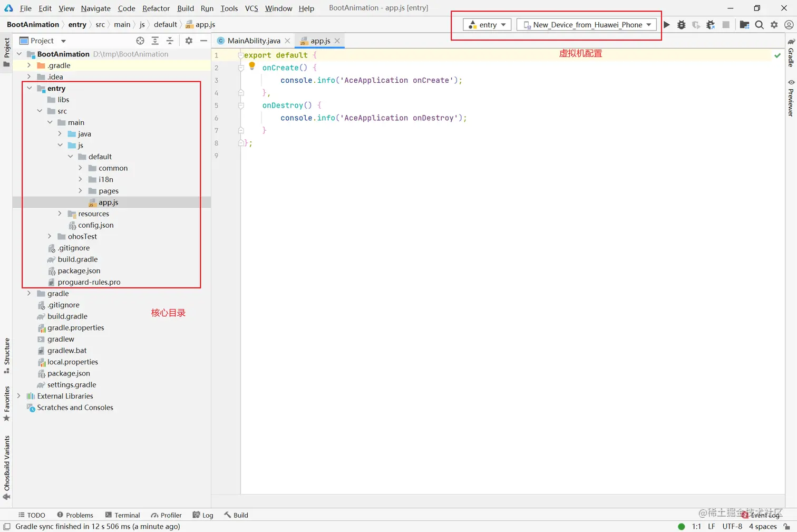Fold the onCreate method at line 2
The width and height of the screenshot is (797, 532).
coord(241,68)
